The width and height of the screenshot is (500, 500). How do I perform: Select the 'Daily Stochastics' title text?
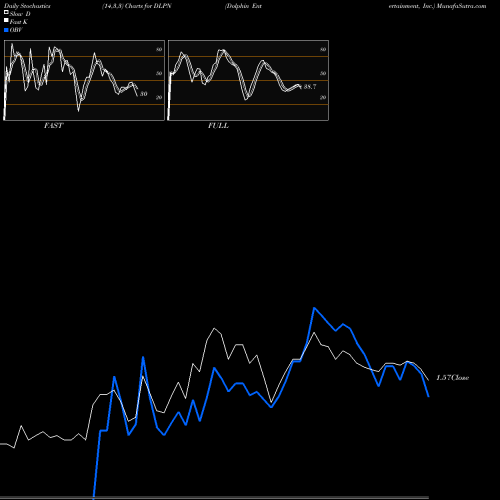pos(27,6)
